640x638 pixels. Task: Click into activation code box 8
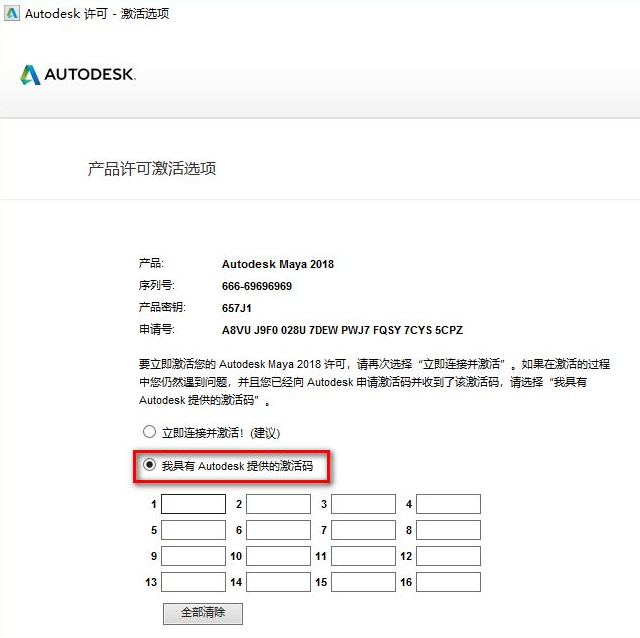pos(448,530)
